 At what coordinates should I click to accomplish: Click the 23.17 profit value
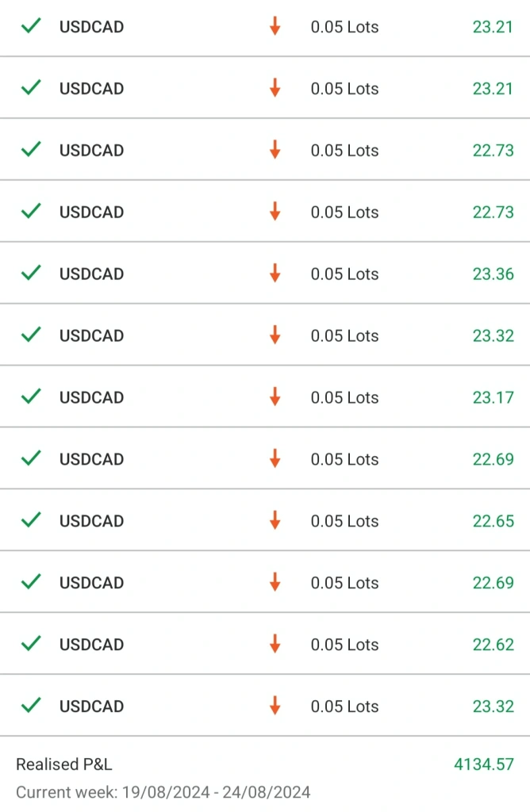coord(493,397)
